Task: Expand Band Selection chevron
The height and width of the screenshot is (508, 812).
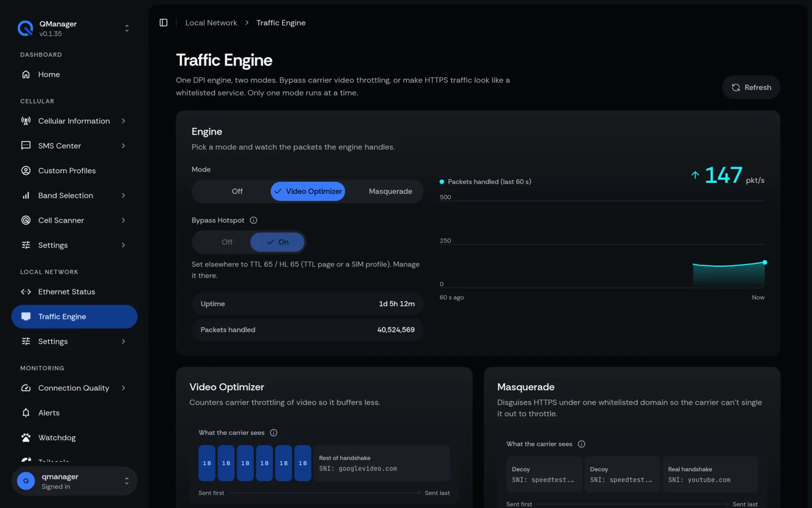Action: 123,196
